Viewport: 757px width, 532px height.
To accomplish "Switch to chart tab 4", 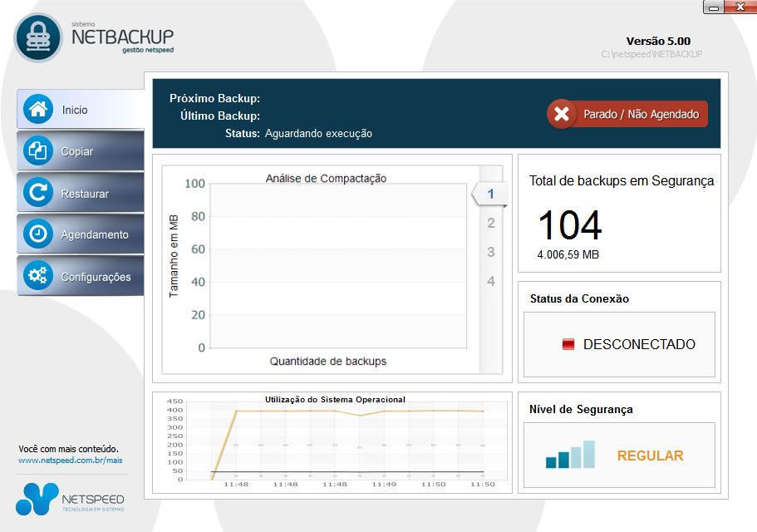I will click(x=491, y=281).
